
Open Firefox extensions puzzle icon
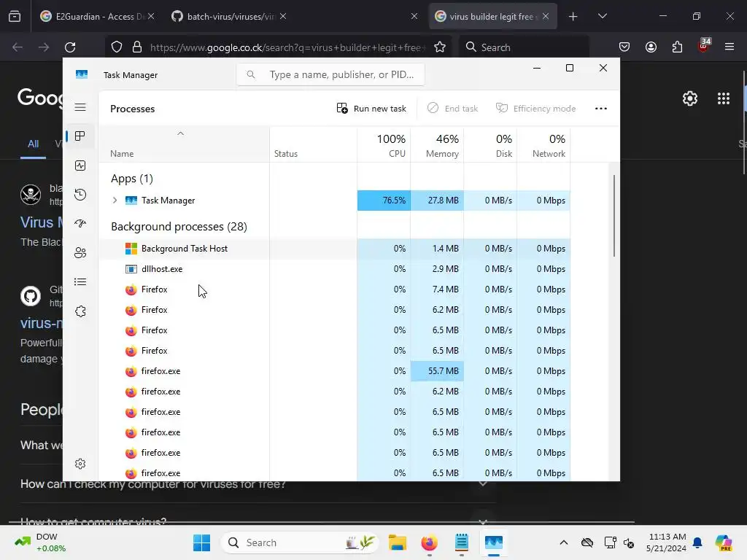point(677,47)
